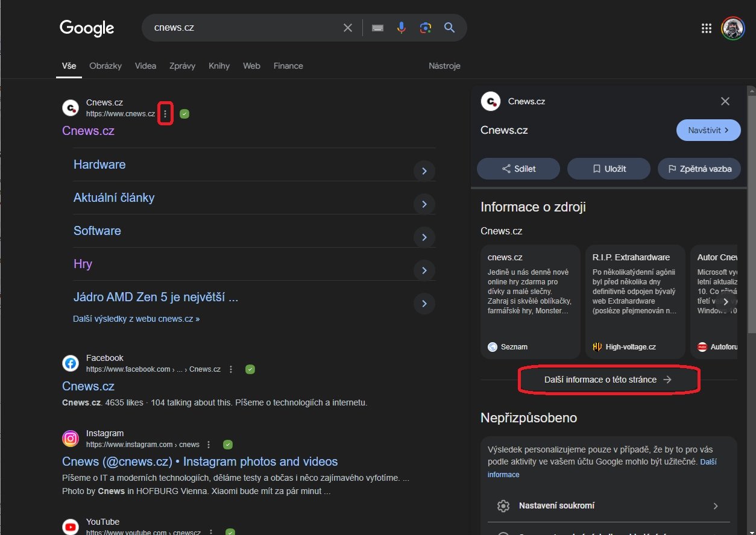Open three-dot menu next to www.cnews.cz
The height and width of the screenshot is (535, 756).
166,113
